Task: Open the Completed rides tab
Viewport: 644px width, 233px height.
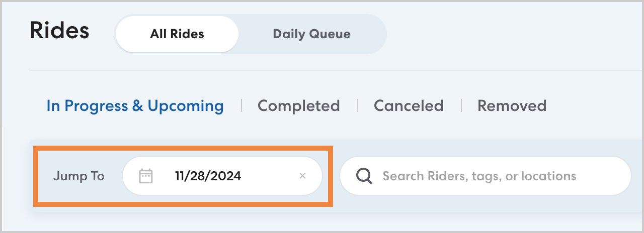Action: [x=298, y=106]
